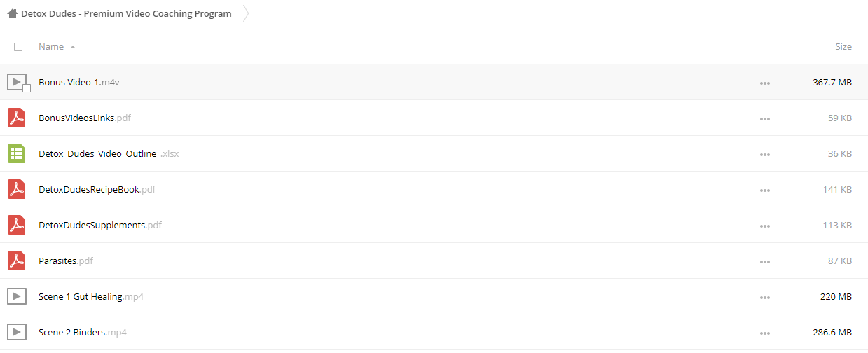Click the PDF icon for Parasites file
This screenshot has width=868, height=353.
17,261
